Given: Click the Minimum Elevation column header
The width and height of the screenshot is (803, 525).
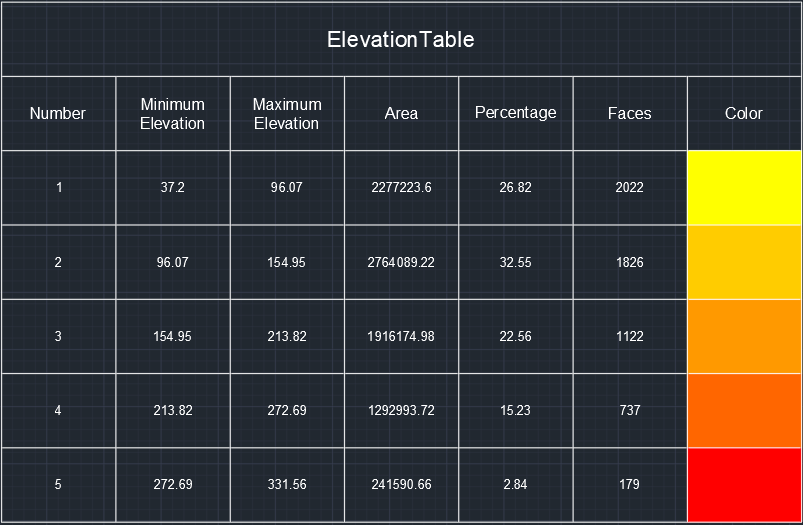Looking at the screenshot, I should tap(173, 114).
